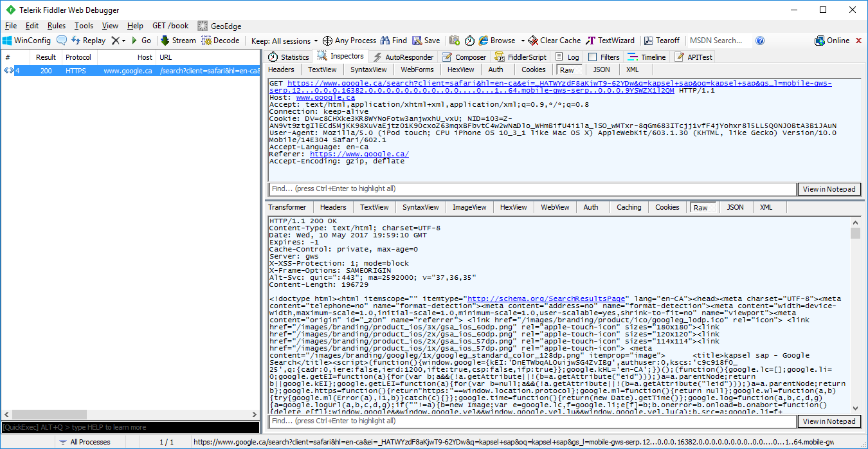Click the Clear Cache icon
The image size is (868, 449).
coord(554,40)
